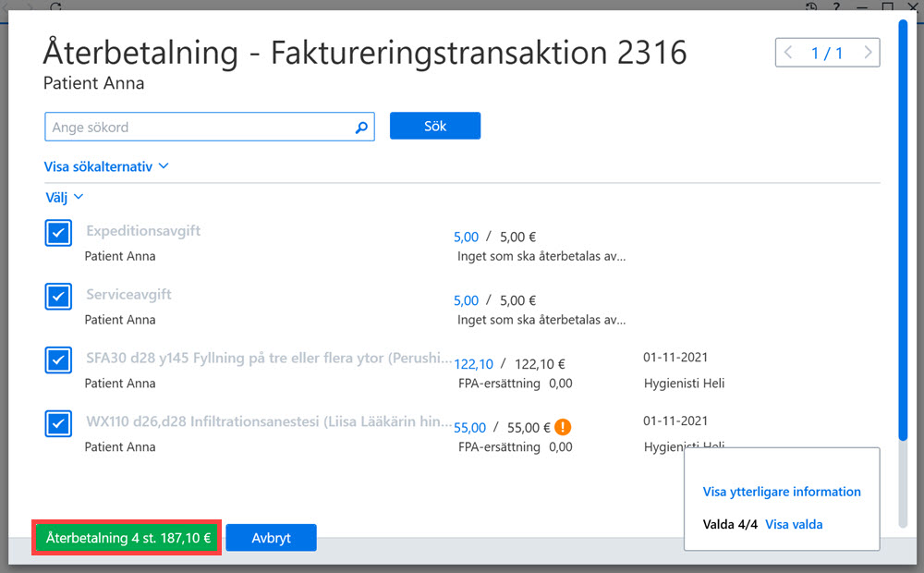This screenshot has width=924, height=573.
Task: Click Återbetalning 4 st. 187,10 € button
Action: (x=127, y=538)
